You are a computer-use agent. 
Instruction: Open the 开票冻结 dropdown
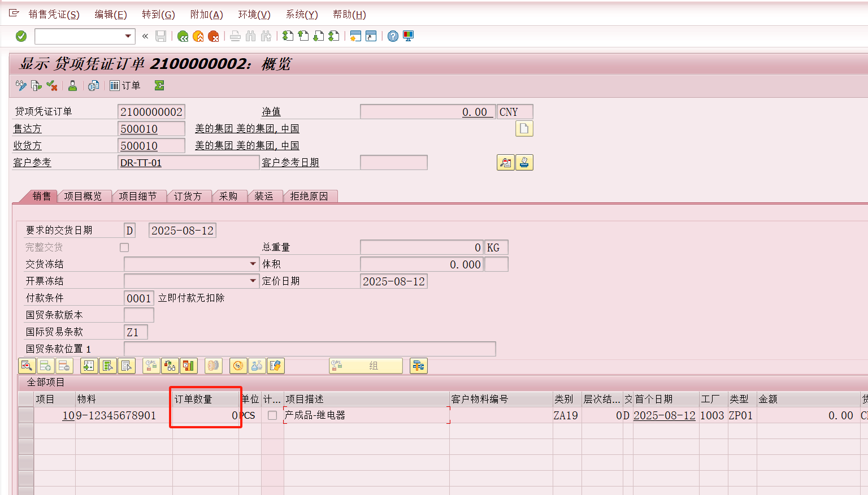click(253, 281)
